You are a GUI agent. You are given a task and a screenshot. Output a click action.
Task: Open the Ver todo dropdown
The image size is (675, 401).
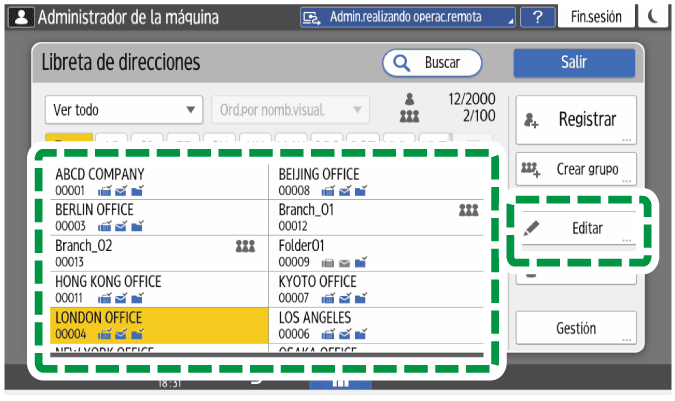coord(123,110)
